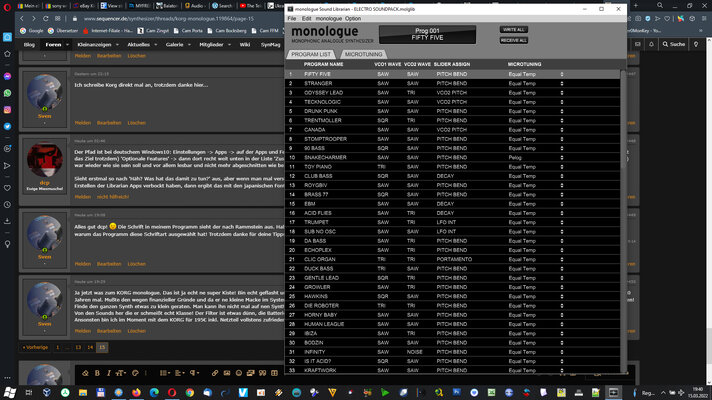Expand the Galerie dropdown arrow
The image size is (712, 400).
[189, 44]
